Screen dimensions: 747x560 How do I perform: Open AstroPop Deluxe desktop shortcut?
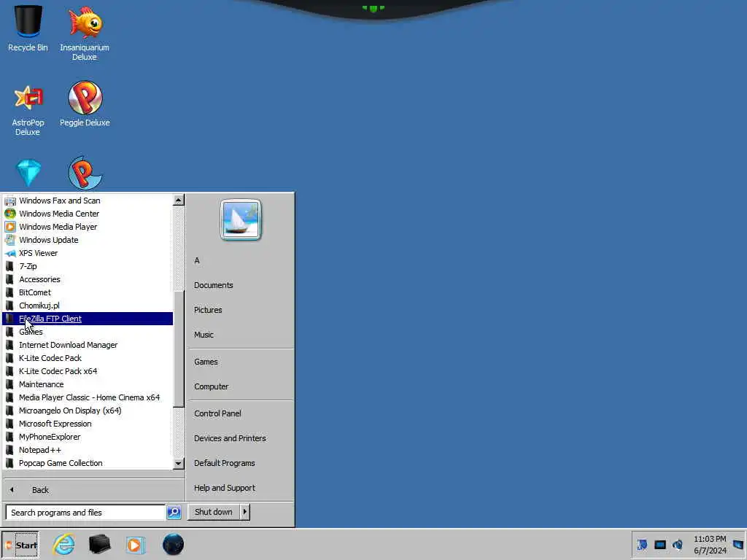[x=28, y=110]
